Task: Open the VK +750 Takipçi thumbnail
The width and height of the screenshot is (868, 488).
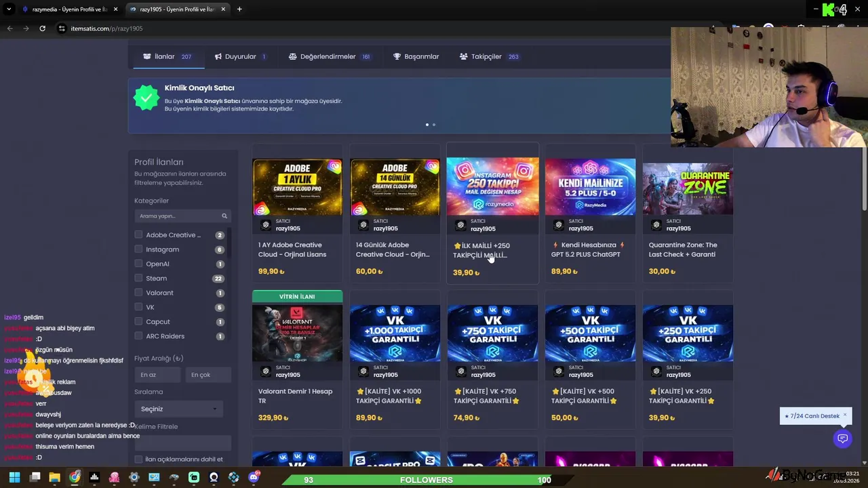Action: [492, 333]
